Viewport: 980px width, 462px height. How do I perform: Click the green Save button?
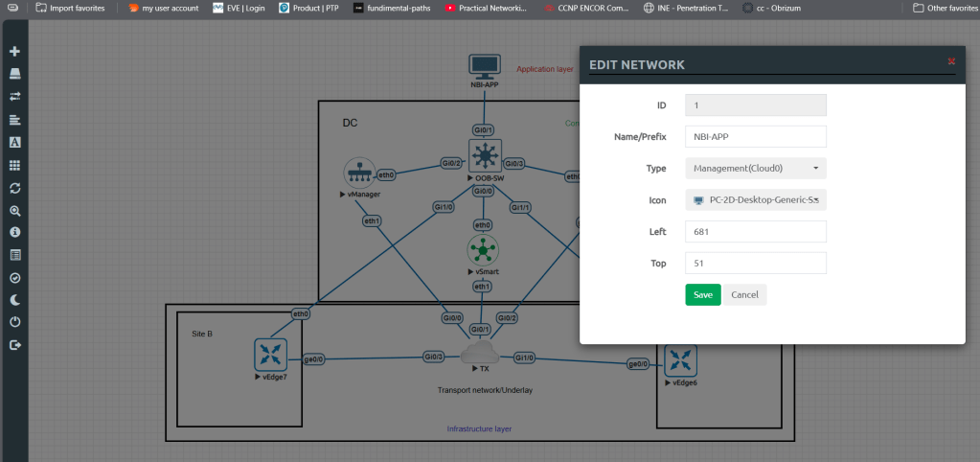point(702,294)
